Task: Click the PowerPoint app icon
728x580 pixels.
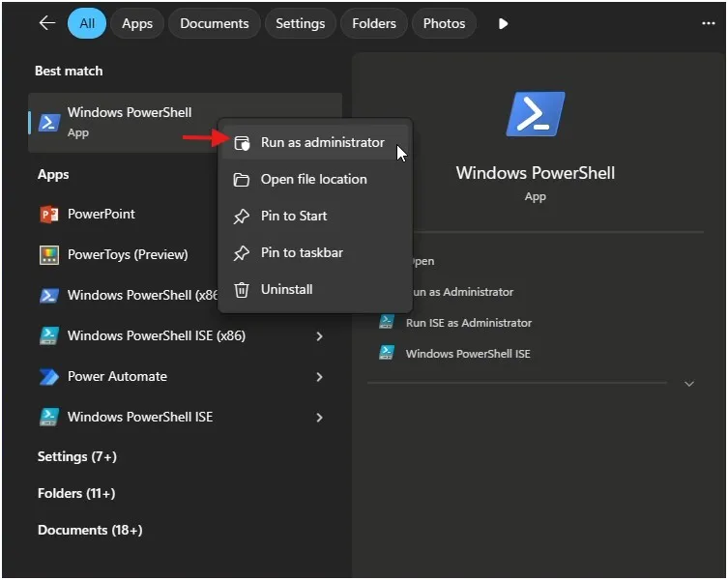Action: [49, 214]
